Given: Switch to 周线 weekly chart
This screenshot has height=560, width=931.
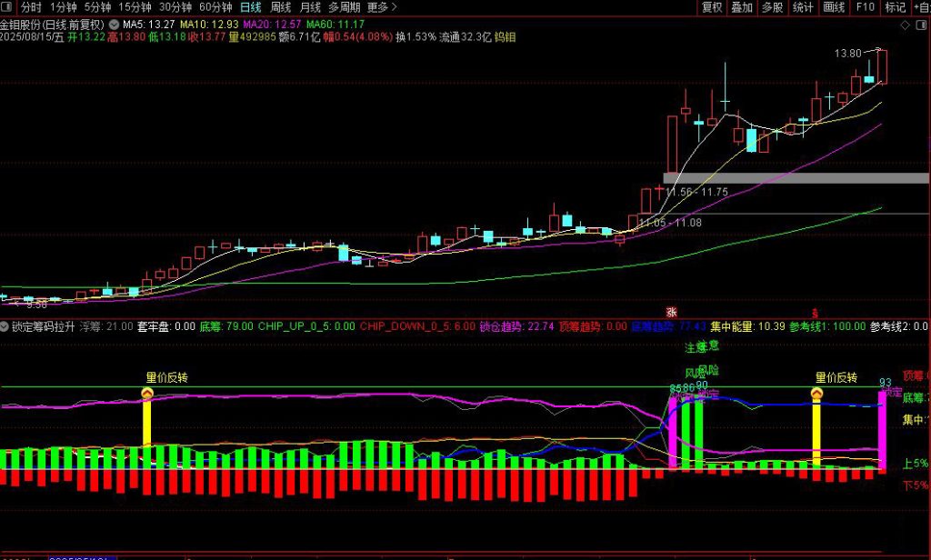Looking at the screenshot, I should tap(280, 7).
